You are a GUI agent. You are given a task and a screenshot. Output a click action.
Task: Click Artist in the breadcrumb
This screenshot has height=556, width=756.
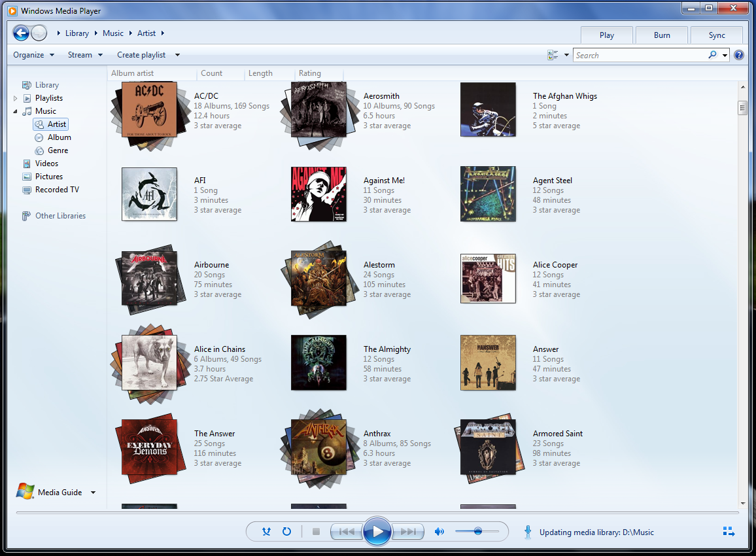click(146, 33)
